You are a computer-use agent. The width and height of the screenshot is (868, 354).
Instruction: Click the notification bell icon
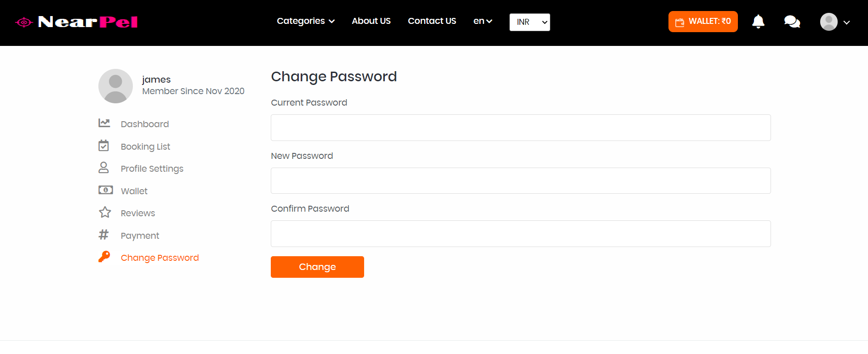(x=758, y=22)
